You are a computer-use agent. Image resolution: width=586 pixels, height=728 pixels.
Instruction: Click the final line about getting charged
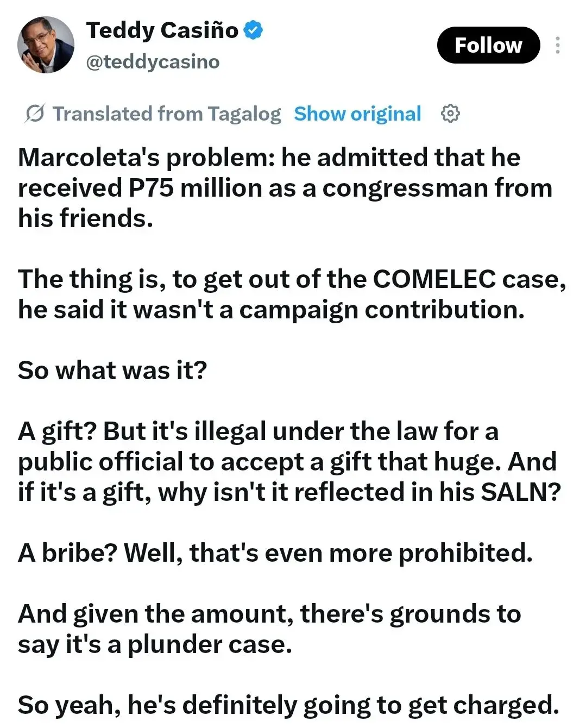[x=288, y=705]
